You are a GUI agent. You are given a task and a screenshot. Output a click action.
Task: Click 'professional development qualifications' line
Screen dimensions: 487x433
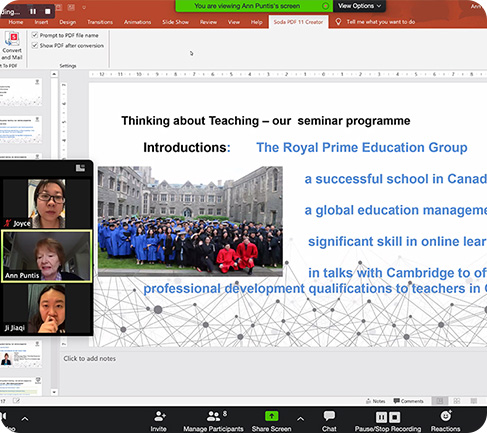coord(315,289)
